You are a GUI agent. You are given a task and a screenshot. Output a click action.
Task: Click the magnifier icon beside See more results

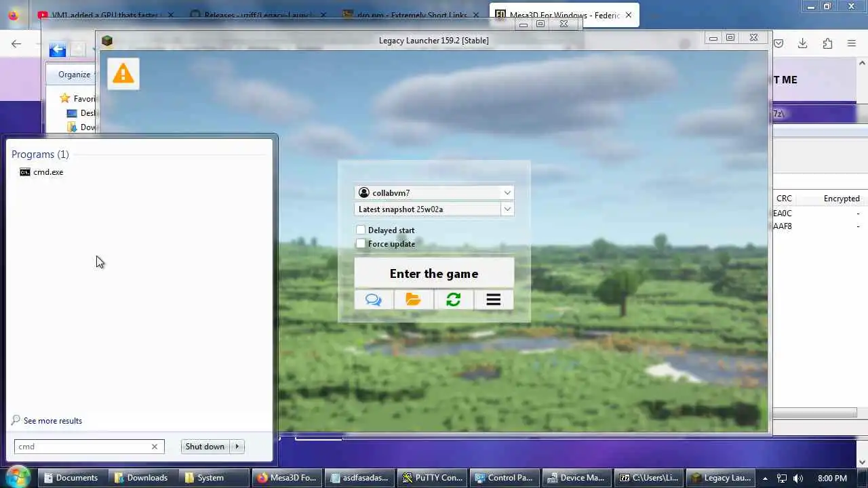coord(16,420)
